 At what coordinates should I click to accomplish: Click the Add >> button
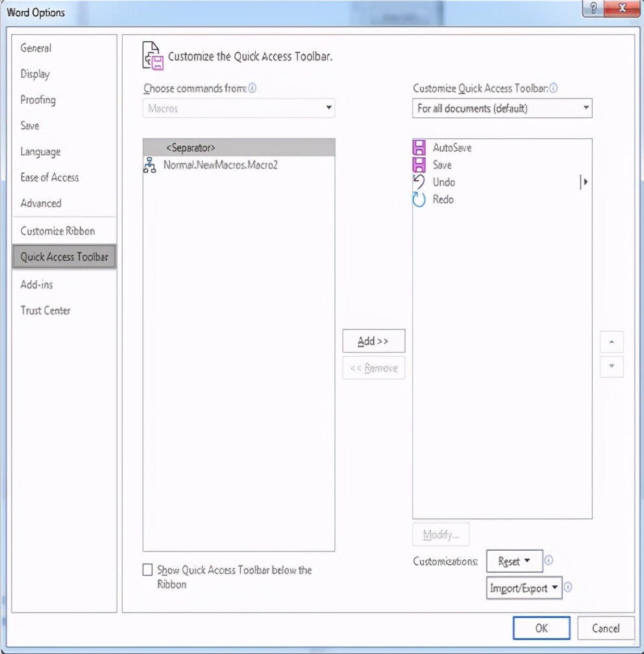(x=373, y=341)
